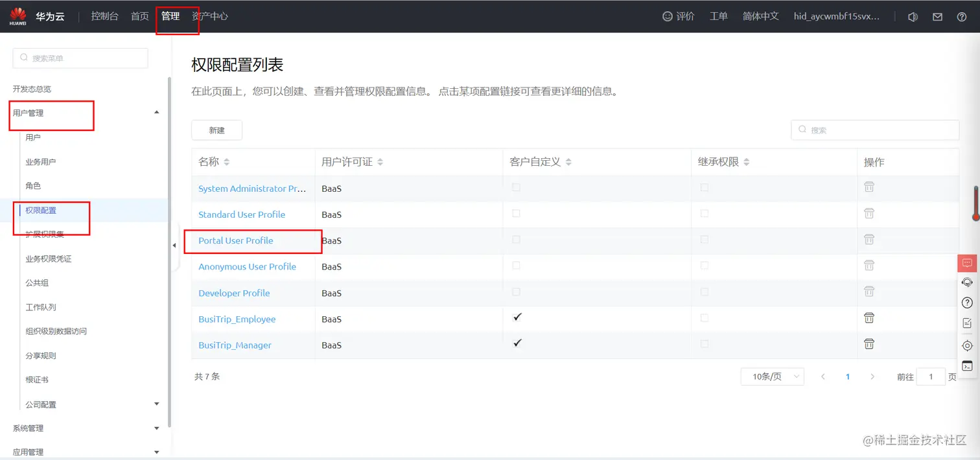Collapse the 用户管理 menu section
Viewport: 980px width, 460px height.
point(156,113)
